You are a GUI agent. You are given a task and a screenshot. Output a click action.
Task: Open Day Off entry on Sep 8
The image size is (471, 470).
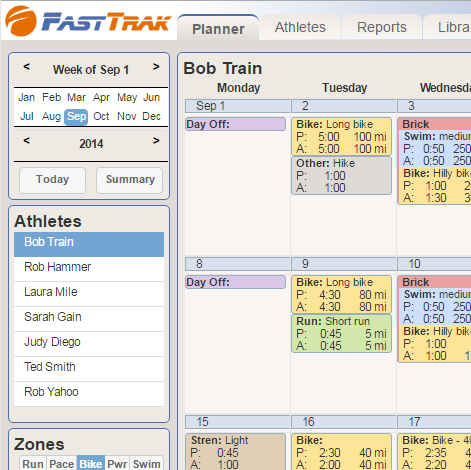pos(235,282)
